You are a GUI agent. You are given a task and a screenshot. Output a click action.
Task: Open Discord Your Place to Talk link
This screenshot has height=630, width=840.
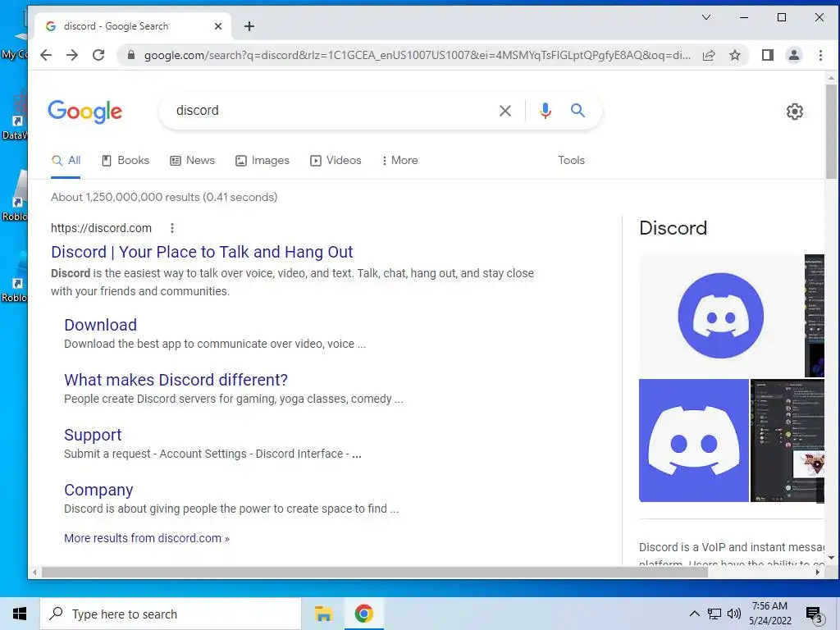[x=202, y=252]
